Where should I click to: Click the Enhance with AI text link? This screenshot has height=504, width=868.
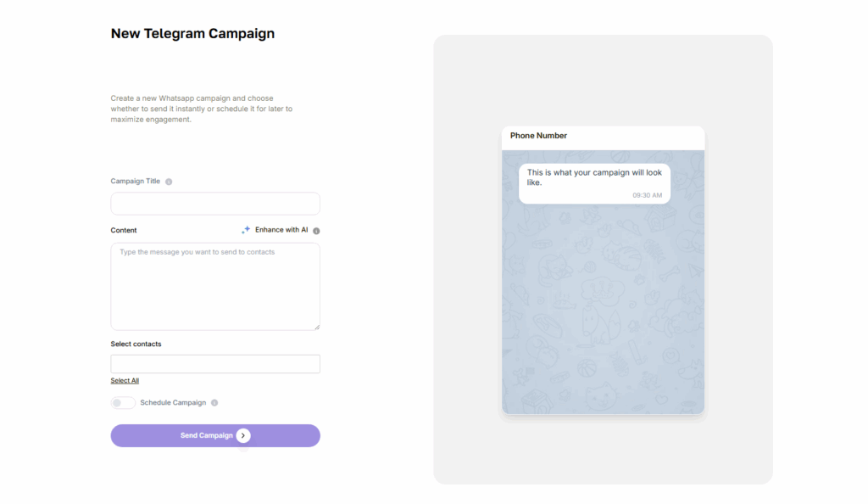pos(281,230)
